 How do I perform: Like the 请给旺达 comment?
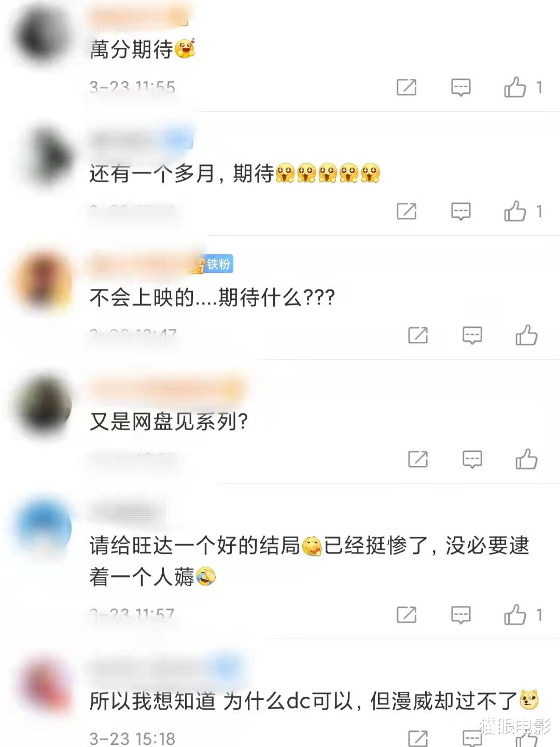click(515, 615)
